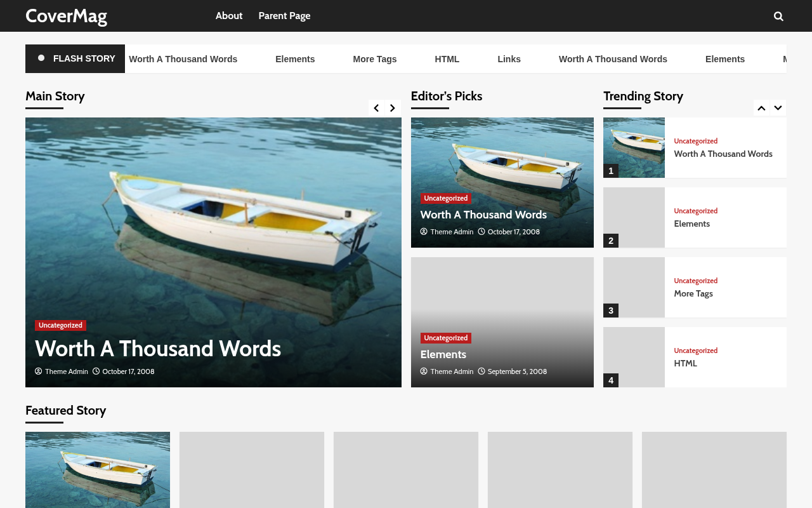The width and height of the screenshot is (812, 508).
Task: Open the search icon in the header
Action: click(778, 16)
